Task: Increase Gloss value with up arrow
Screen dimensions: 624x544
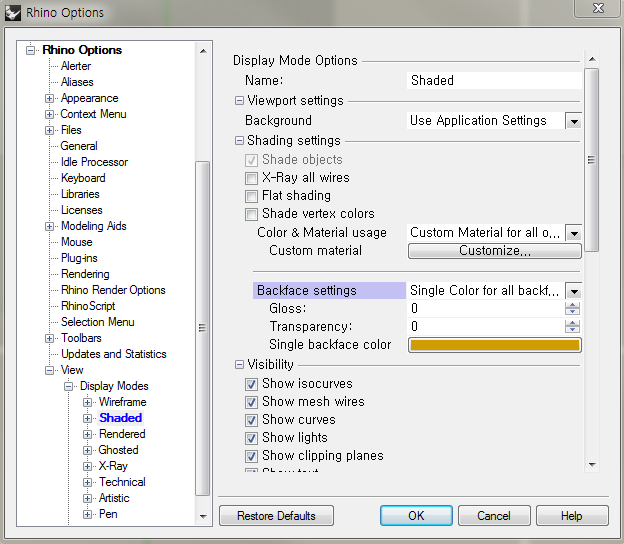Action: pyautogui.click(x=572, y=305)
